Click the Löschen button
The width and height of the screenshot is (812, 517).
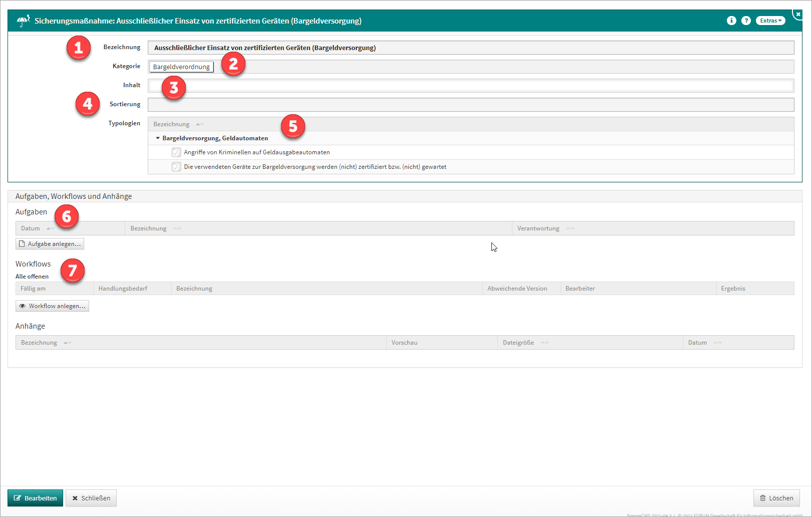[x=776, y=498]
